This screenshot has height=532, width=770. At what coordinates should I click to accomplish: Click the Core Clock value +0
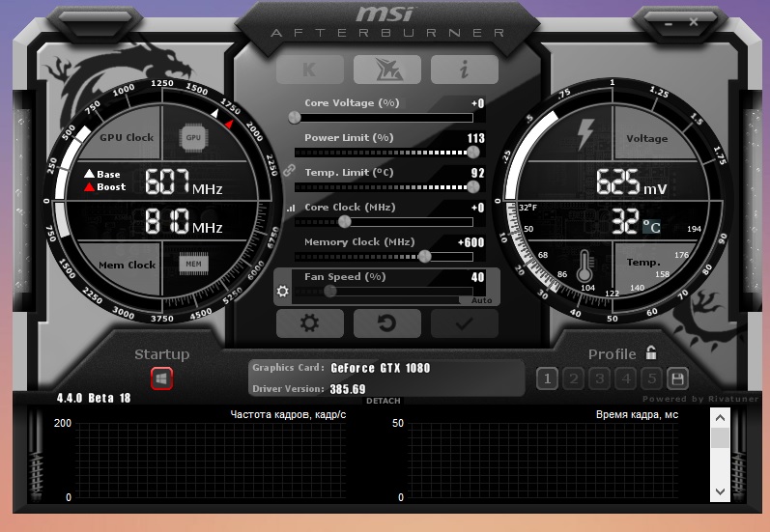[x=477, y=209]
